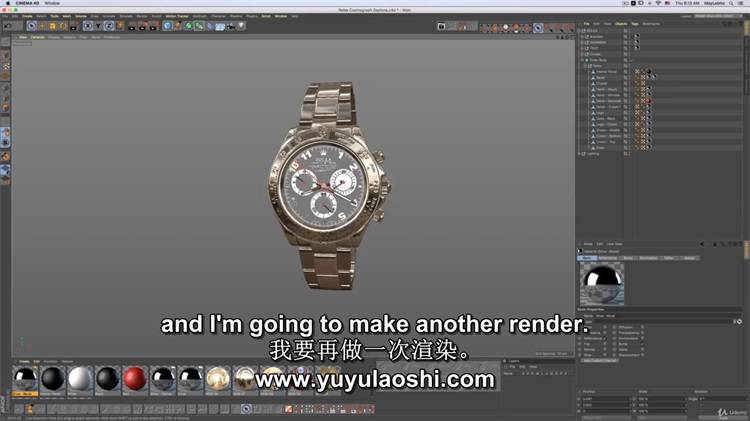Toggle the Color channel checkbox
The image size is (750, 421).
(605, 327)
